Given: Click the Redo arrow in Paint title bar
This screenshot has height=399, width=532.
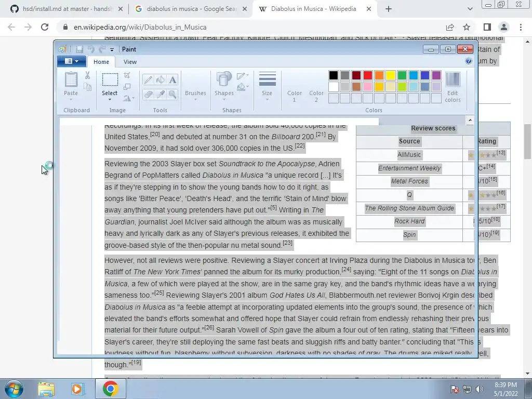Looking at the screenshot, I should point(102,49).
